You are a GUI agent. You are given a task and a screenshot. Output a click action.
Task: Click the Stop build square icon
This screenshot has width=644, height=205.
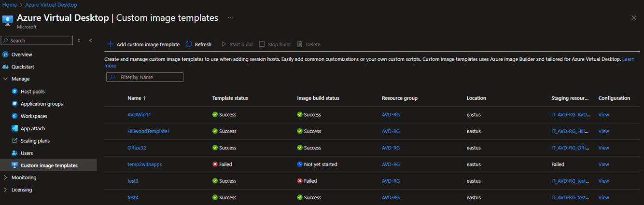[262, 44]
